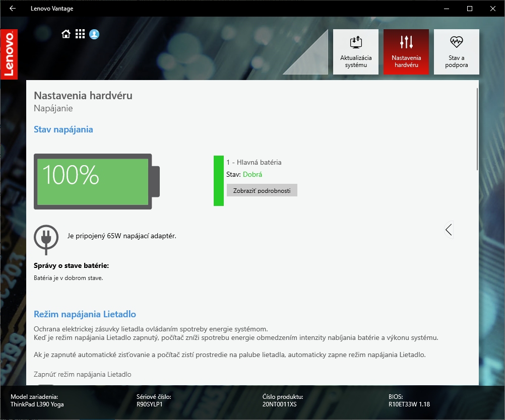This screenshot has width=505, height=420.
Task: Click the Režim napájania Lietadlo heading
Action: (85, 314)
